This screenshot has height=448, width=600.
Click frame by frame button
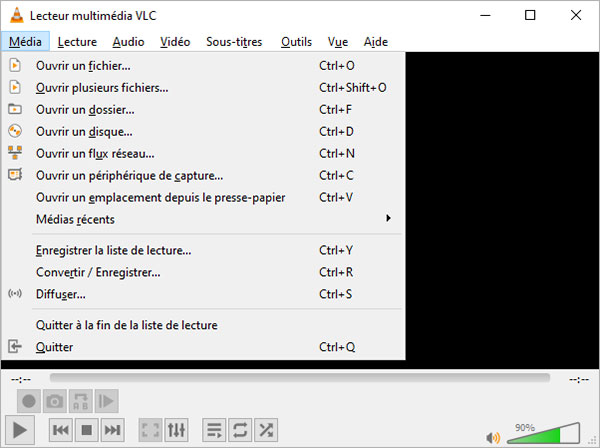click(x=106, y=401)
